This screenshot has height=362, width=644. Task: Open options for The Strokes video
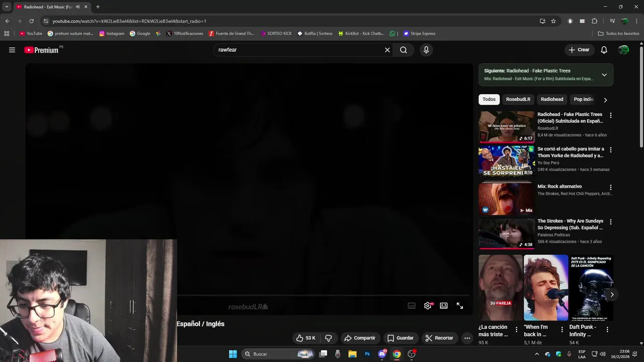click(611, 222)
